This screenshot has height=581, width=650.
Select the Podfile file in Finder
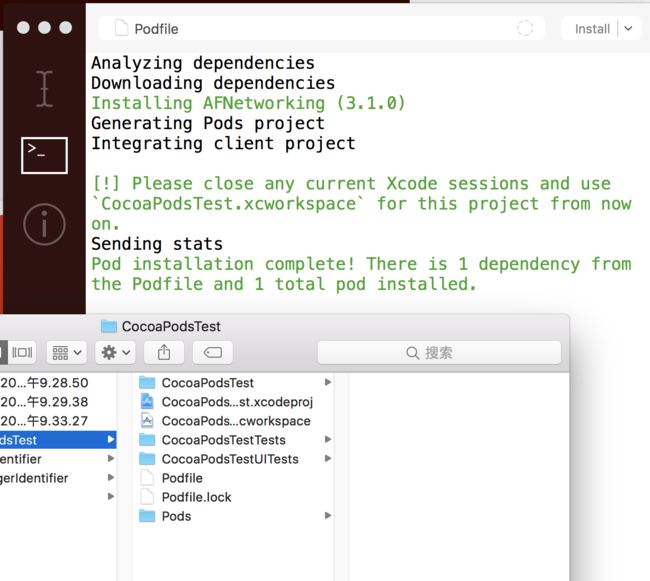(234, 478)
